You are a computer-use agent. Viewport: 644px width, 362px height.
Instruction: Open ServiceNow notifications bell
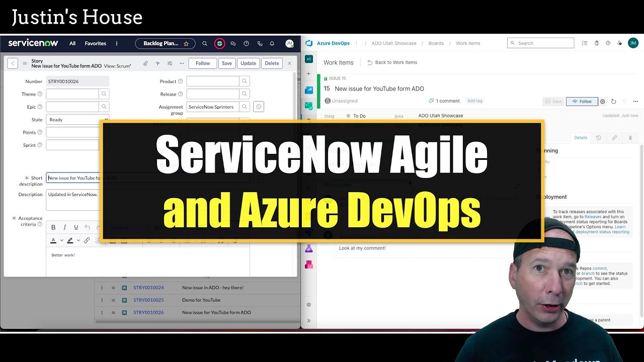coord(272,44)
